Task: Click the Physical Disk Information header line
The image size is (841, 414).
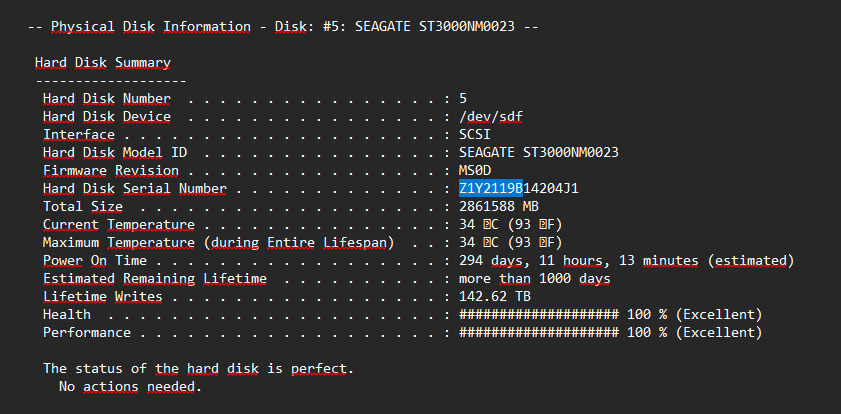Action: point(282,26)
